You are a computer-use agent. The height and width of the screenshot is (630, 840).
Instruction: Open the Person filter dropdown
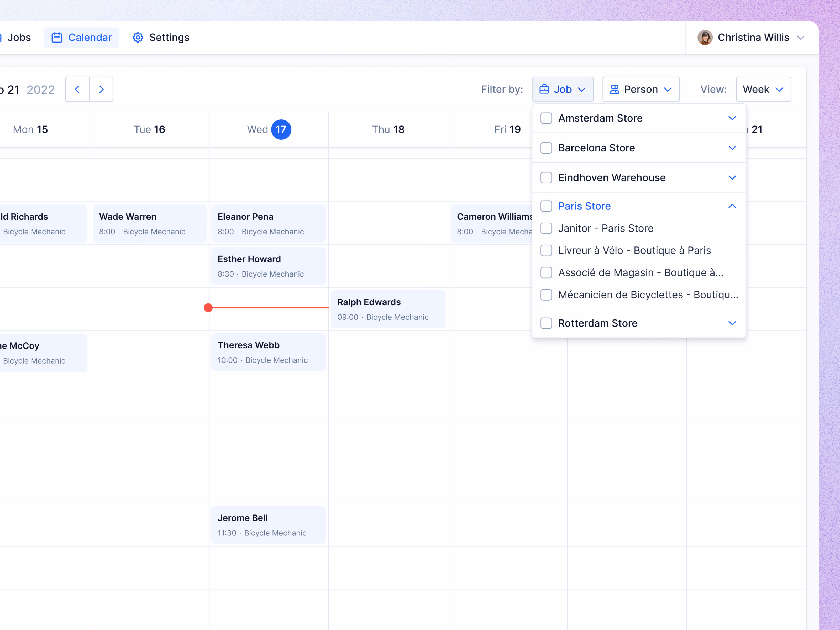[x=641, y=89]
